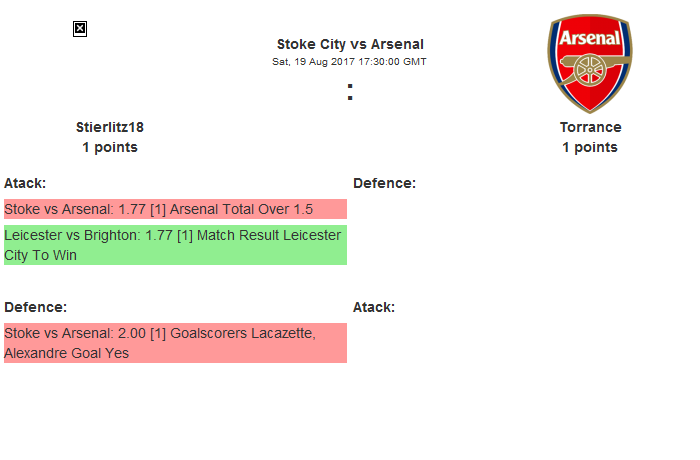Open the Torrance player profile
Screen dimensions: 700x460
point(590,127)
